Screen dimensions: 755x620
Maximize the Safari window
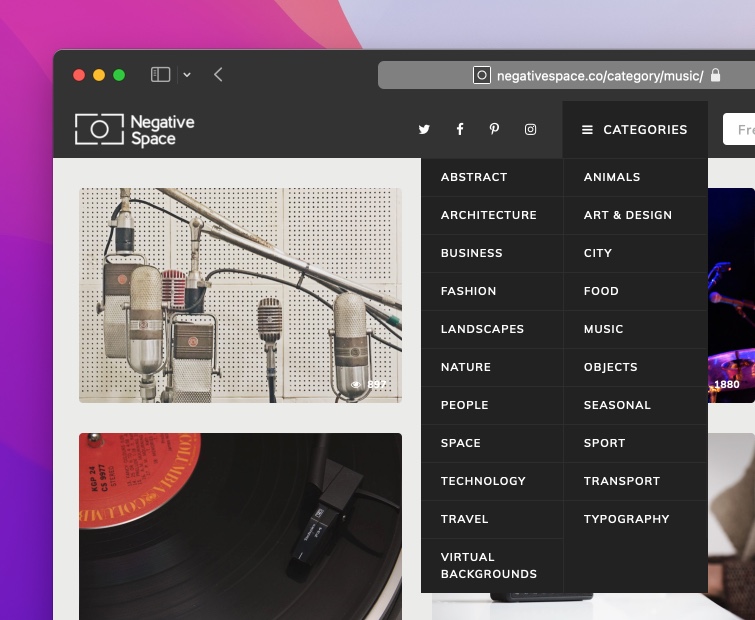[119, 75]
